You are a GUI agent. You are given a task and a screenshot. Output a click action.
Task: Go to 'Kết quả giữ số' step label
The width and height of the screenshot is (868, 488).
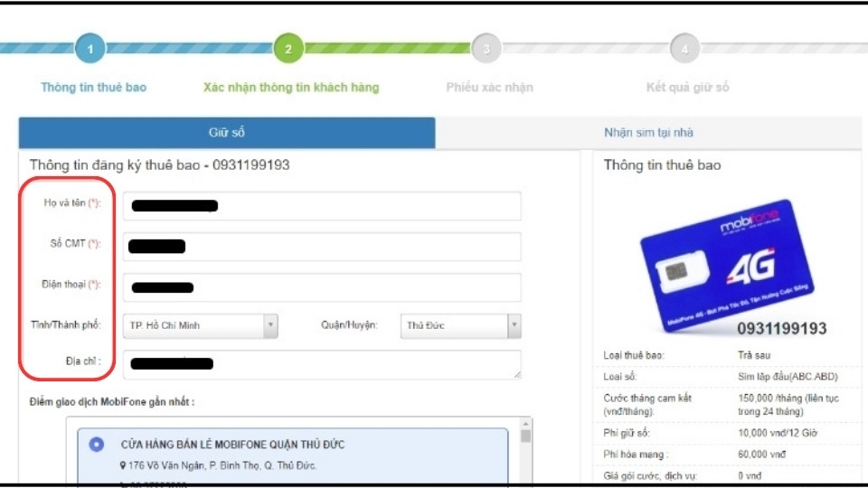[687, 87]
